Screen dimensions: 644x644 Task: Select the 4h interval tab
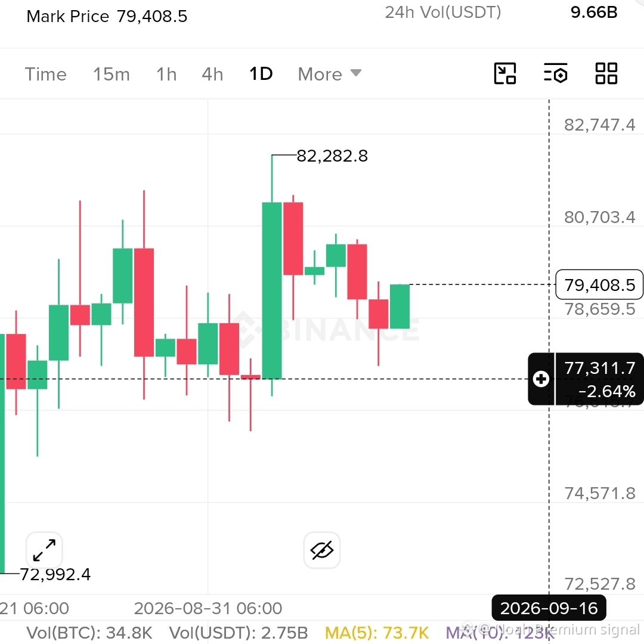click(x=212, y=75)
